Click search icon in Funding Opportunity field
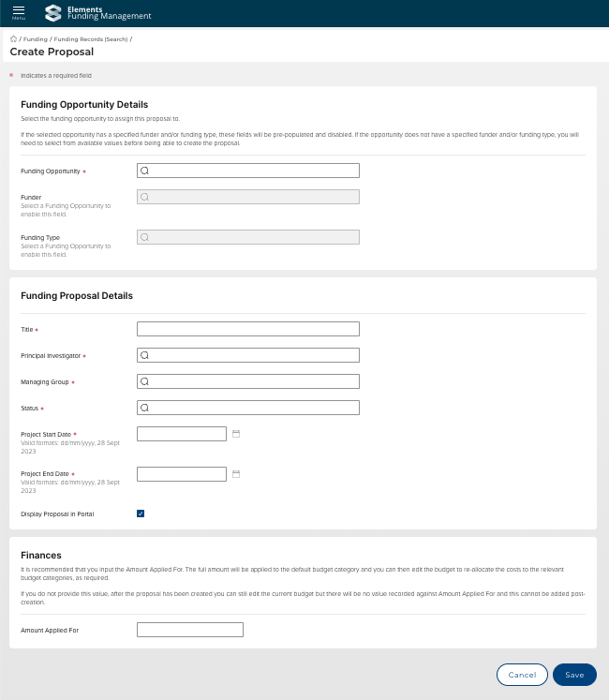The height and width of the screenshot is (700, 609). coord(145,171)
